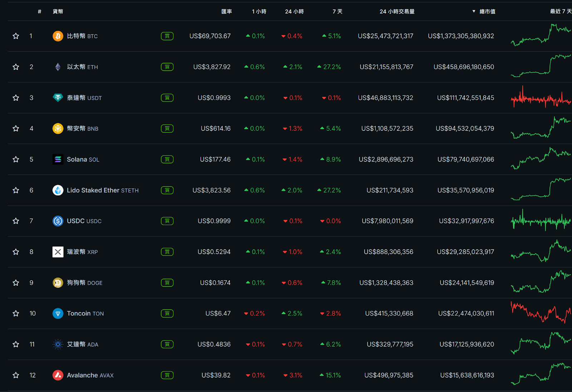The image size is (572, 392).
Task: Favorite Ethereum ETH with its star
Action: tap(16, 67)
